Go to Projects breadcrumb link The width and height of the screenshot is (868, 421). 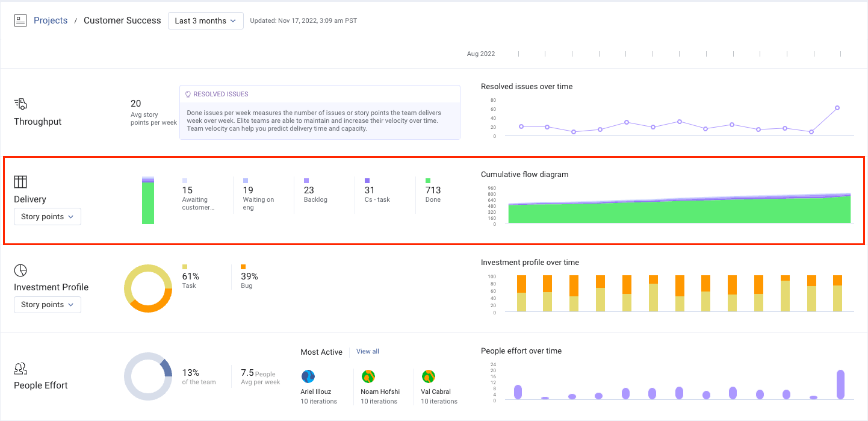click(x=51, y=20)
